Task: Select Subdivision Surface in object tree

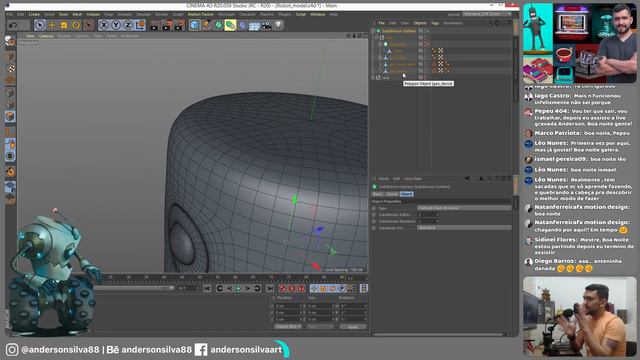Action: [398, 31]
